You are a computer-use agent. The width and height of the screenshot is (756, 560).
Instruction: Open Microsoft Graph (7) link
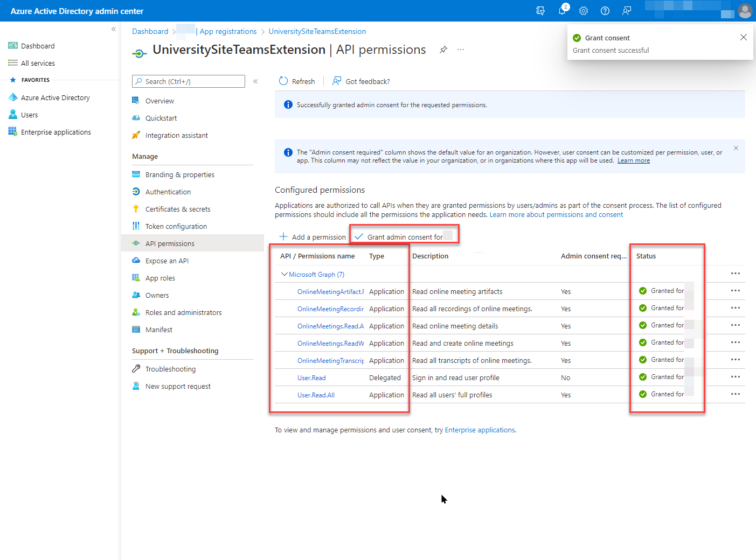(316, 274)
